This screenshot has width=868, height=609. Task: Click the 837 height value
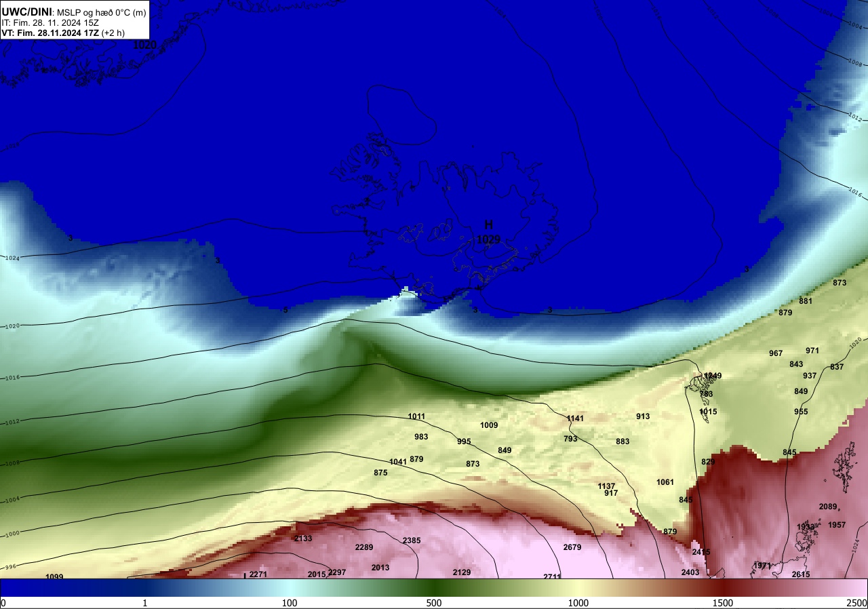tap(837, 367)
